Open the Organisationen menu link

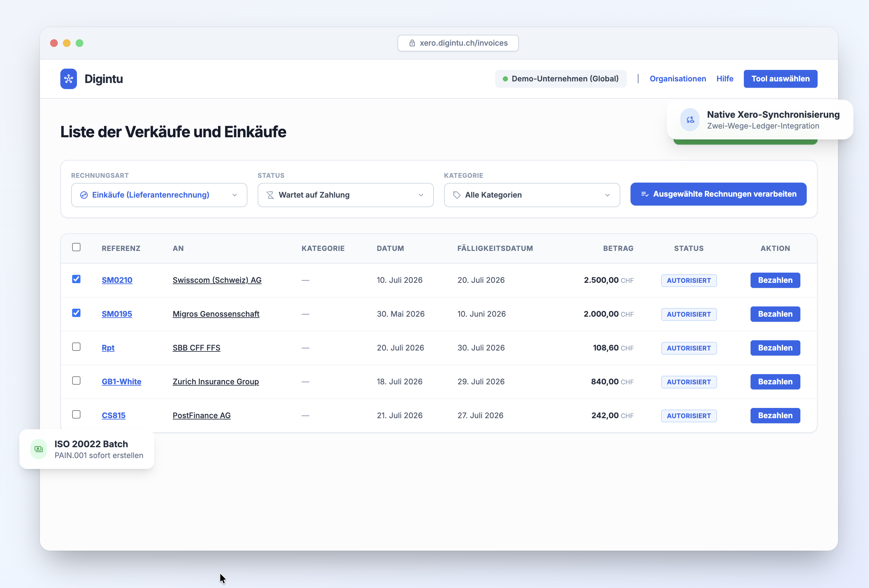pos(677,79)
